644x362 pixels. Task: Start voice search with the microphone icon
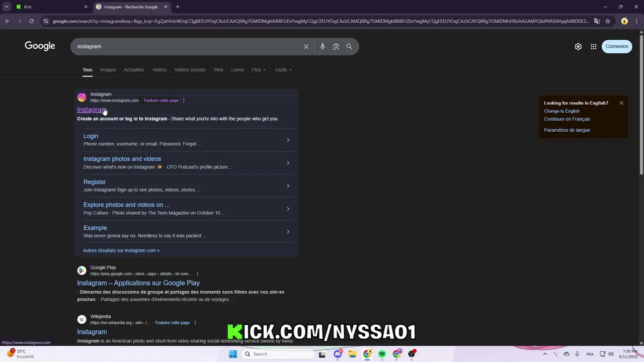coord(323,46)
